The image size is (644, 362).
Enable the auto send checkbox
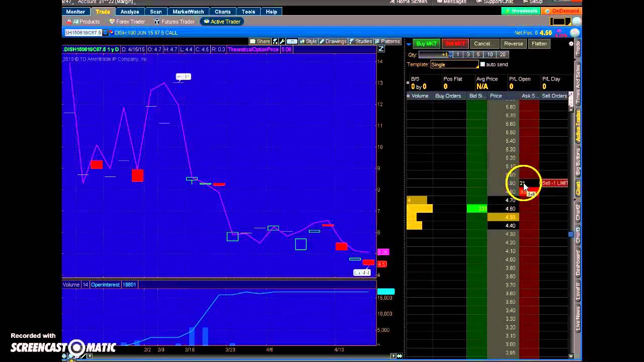pos(483,64)
